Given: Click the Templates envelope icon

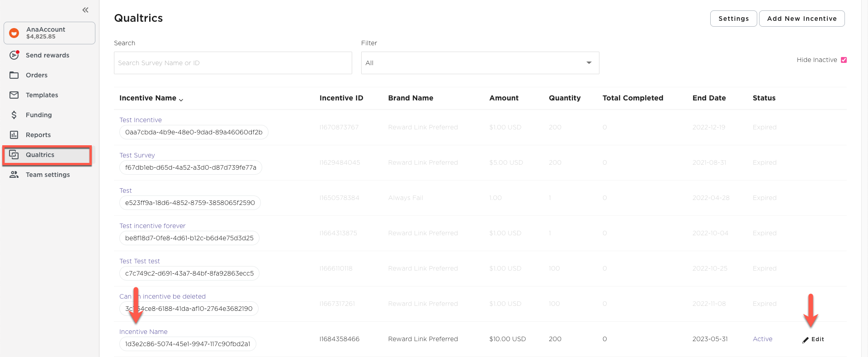Looking at the screenshot, I should [x=14, y=95].
